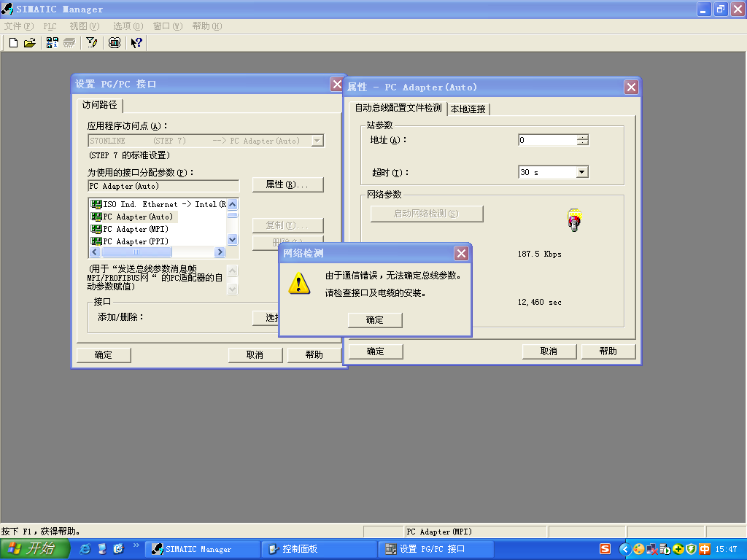Open the PLC menu
747x560 pixels.
click(50, 26)
